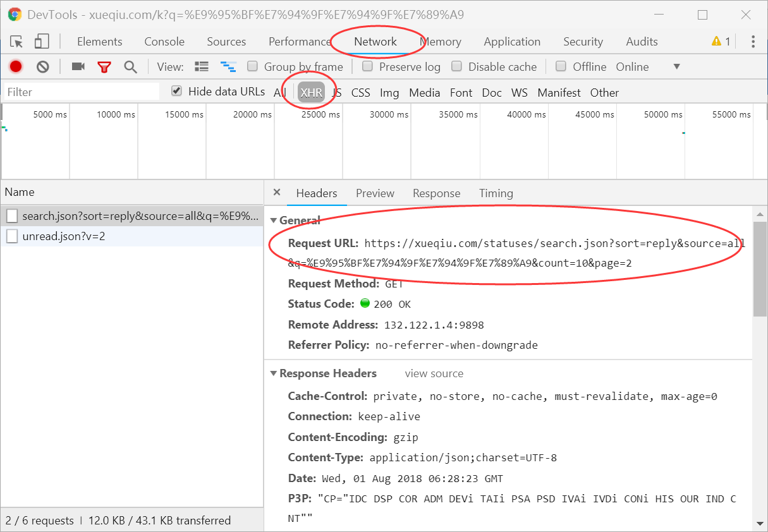The image size is (768, 532).
Task: Enable Preserve log checkbox
Action: 367,66
